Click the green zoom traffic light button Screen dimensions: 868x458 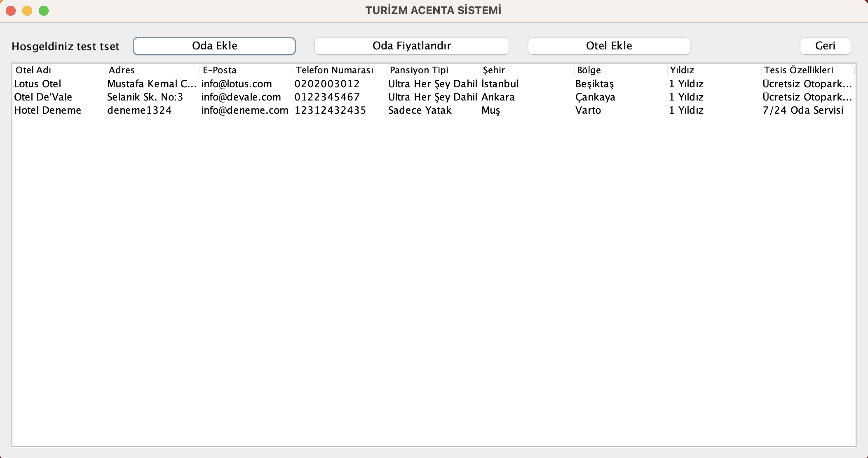tap(43, 10)
